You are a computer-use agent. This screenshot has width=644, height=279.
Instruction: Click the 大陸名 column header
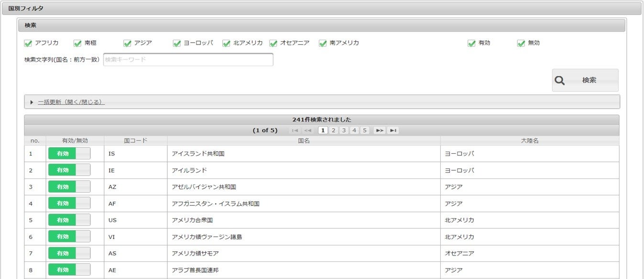tap(530, 141)
